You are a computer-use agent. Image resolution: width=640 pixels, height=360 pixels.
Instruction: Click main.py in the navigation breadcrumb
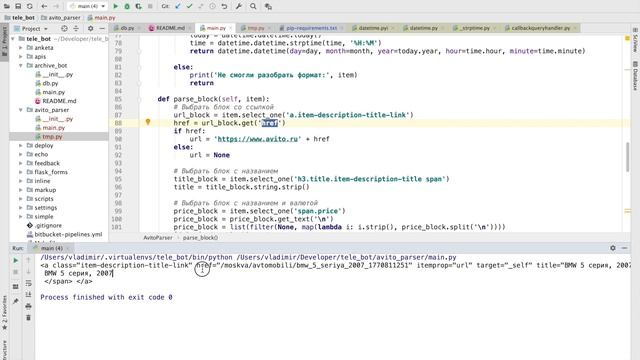[x=101, y=18]
